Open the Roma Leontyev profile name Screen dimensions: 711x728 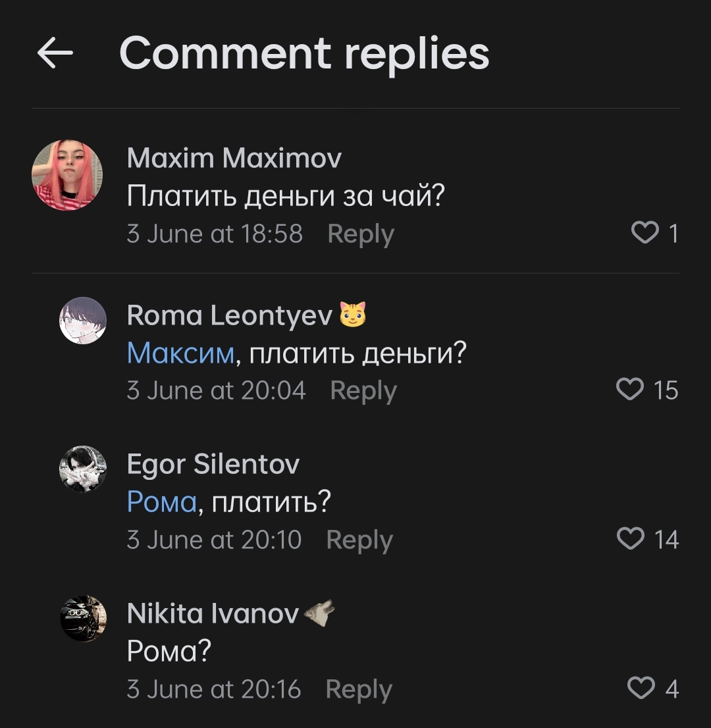click(x=230, y=315)
